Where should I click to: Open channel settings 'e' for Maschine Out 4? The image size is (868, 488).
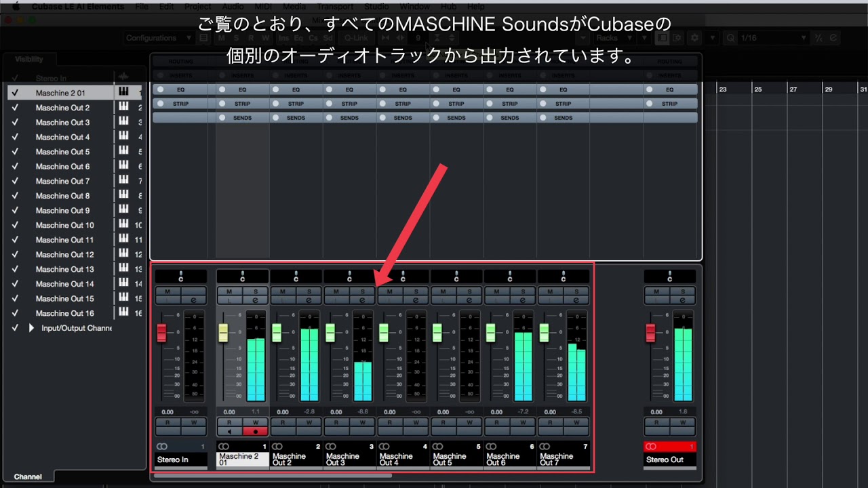(416, 300)
